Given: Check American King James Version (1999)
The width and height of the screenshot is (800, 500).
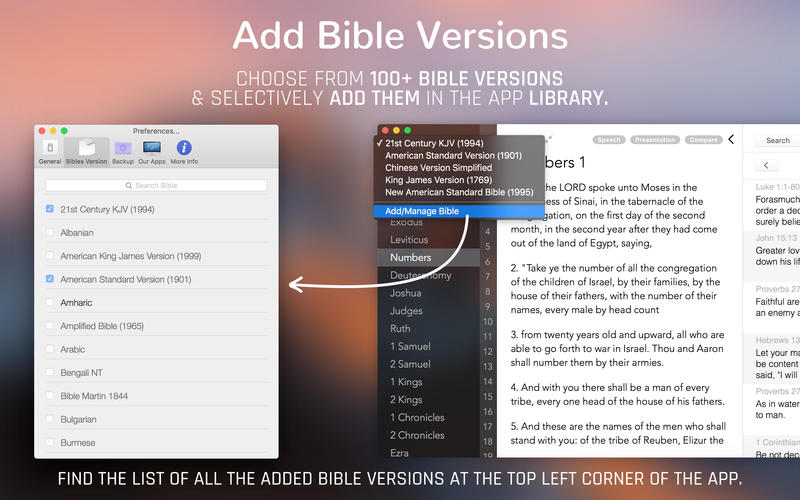Looking at the screenshot, I should coord(49,256).
